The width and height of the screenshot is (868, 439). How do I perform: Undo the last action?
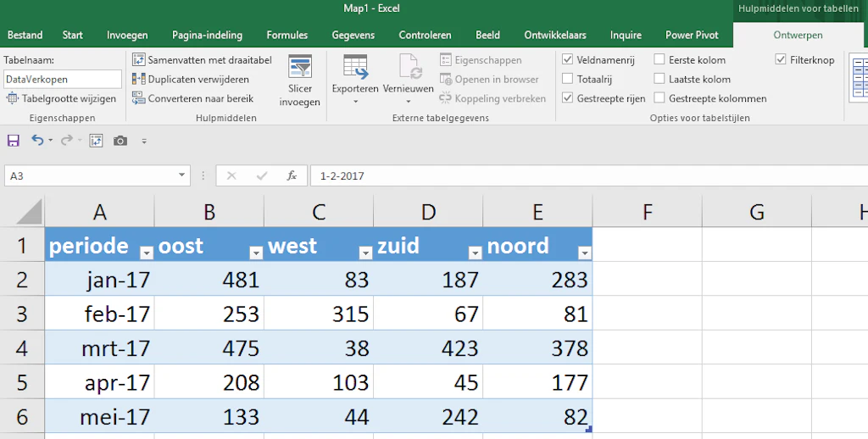(37, 141)
